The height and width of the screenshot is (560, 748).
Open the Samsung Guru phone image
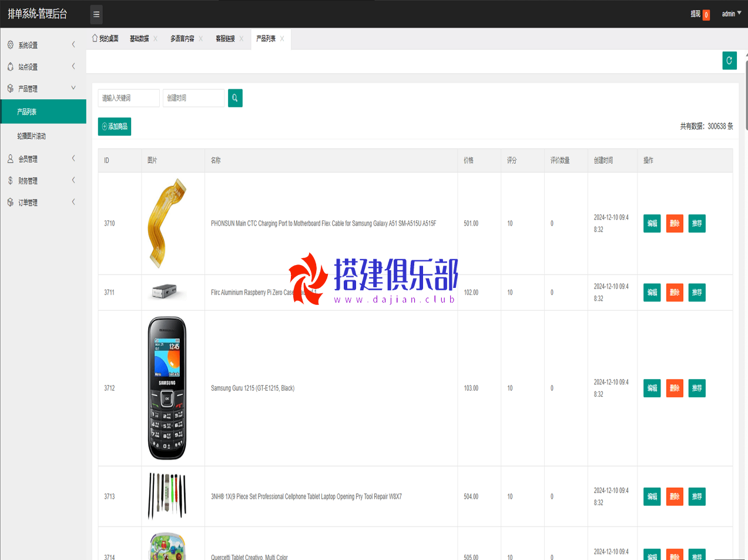pos(167,388)
